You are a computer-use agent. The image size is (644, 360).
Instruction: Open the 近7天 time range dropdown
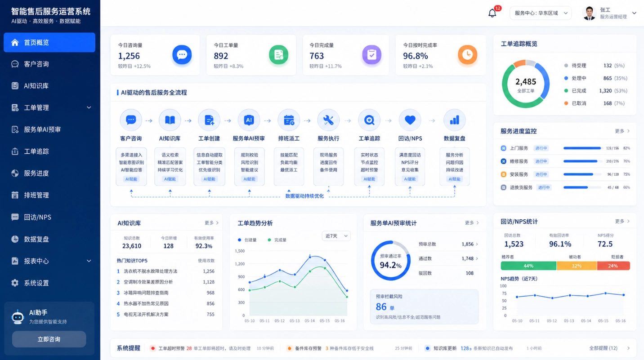tap(336, 236)
